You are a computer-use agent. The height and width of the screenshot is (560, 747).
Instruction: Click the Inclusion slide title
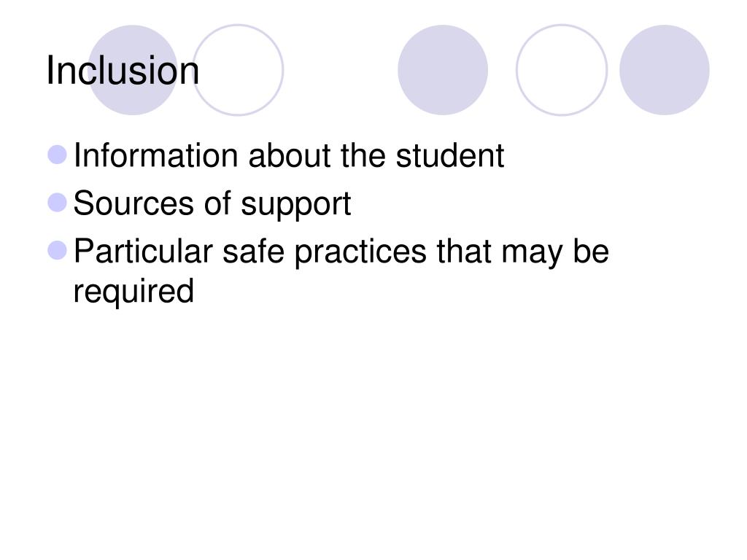(123, 71)
